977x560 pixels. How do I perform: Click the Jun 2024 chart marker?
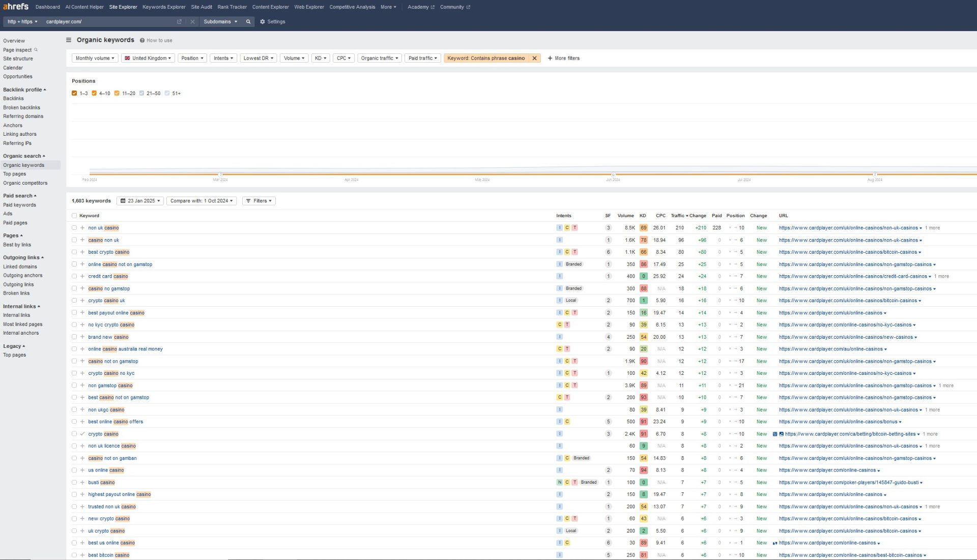(x=613, y=174)
